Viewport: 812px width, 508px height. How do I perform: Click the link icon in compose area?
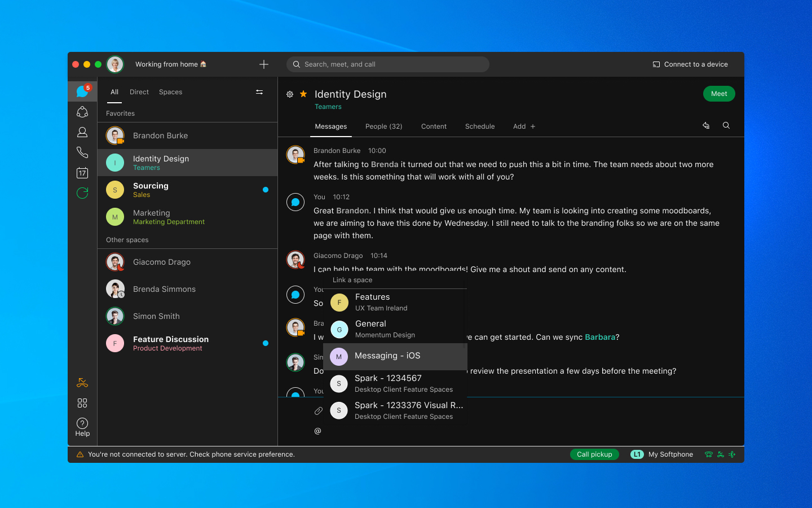tap(319, 411)
